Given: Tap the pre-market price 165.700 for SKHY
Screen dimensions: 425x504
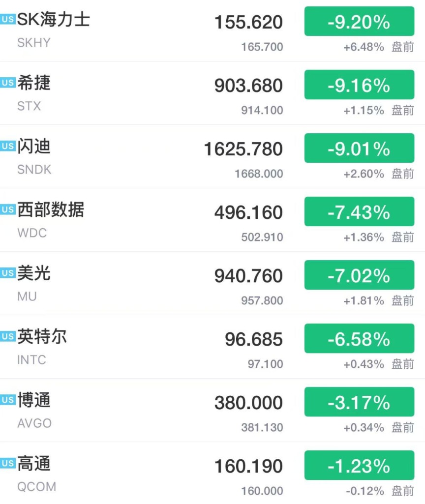Looking at the screenshot, I should pos(262,47).
